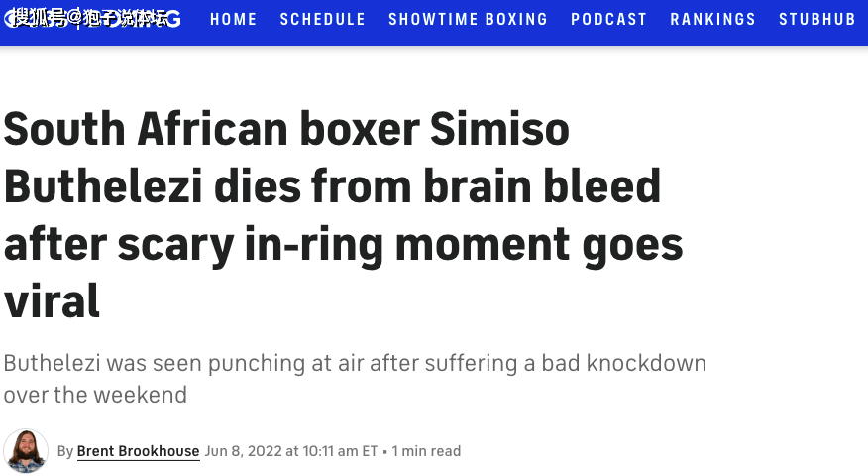868x476 pixels.
Task: Click the 1 min read label
Action: click(x=426, y=451)
